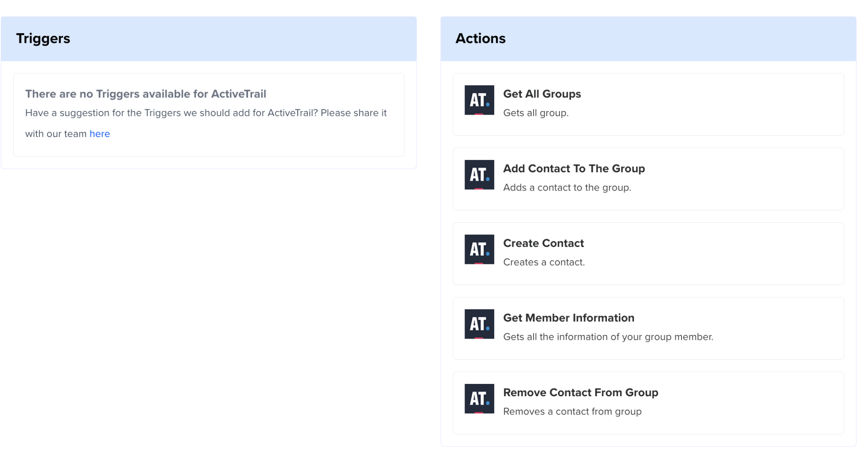Click the Adds a contact to the group text
The image size is (868, 456).
pyautogui.click(x=567, y=187)
